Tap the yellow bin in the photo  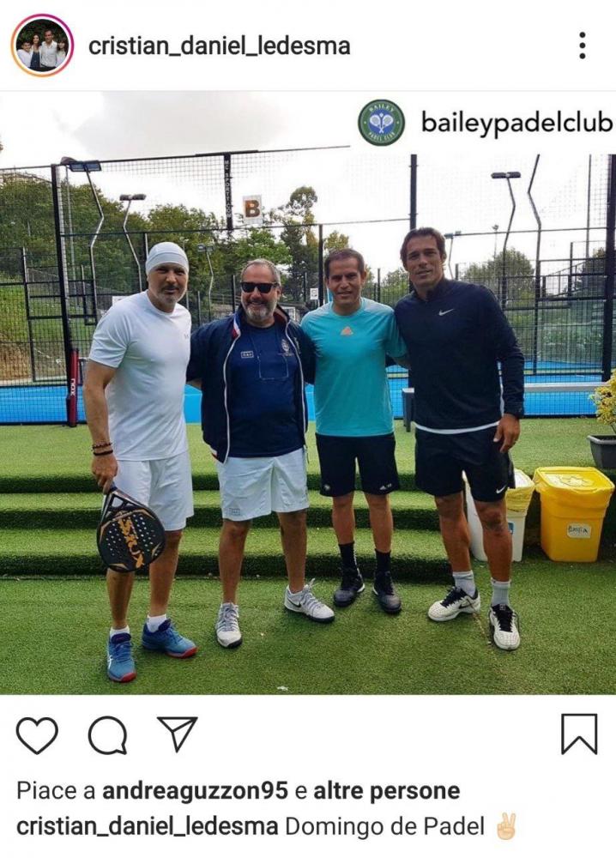(x=573, y=513)
